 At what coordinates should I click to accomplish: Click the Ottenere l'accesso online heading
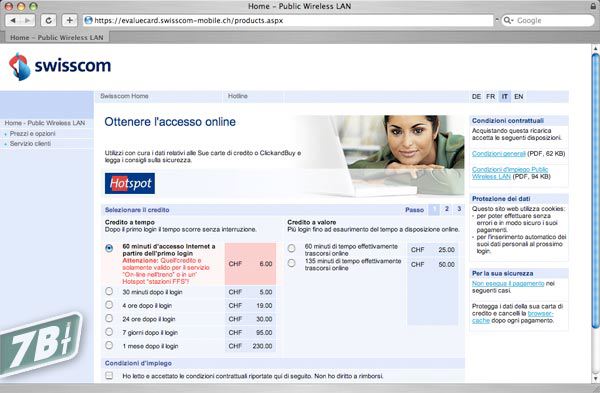point(170,122)
